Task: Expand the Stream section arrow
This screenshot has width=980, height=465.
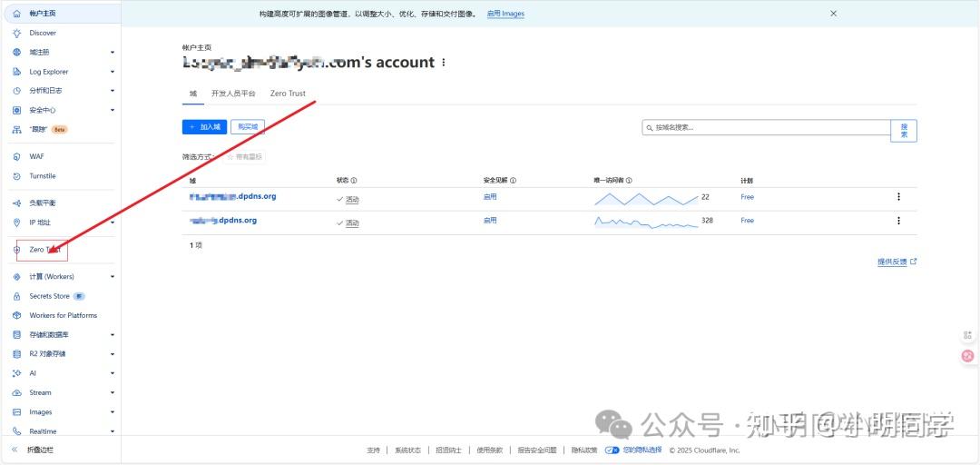Action: tap(113, 392)
